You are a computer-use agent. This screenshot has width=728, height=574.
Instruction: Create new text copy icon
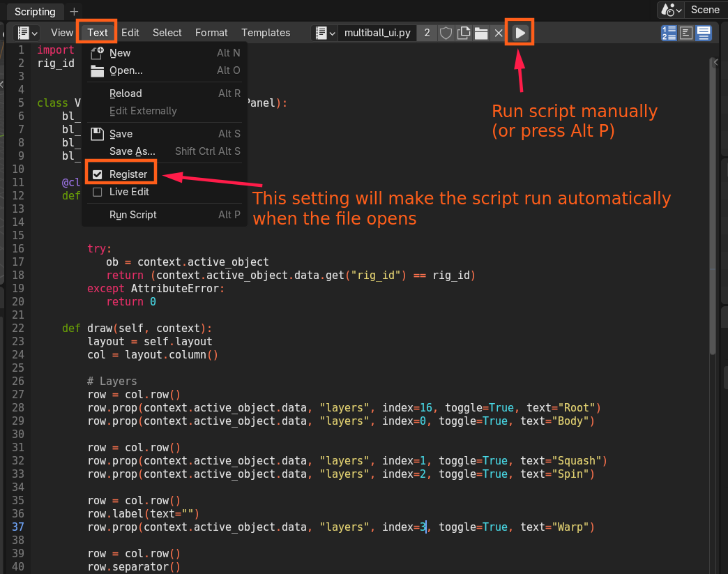pyautogui.click(x=463, y=33)
